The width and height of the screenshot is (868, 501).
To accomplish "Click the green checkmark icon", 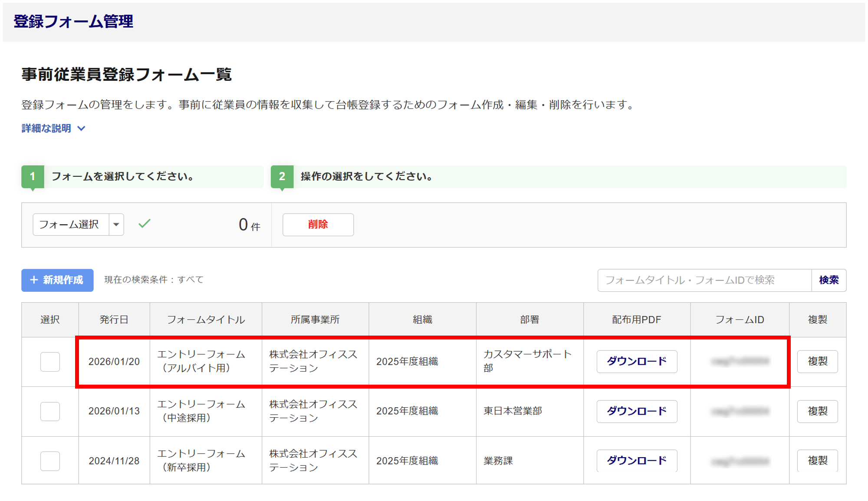I will click(x=145, y=224).
